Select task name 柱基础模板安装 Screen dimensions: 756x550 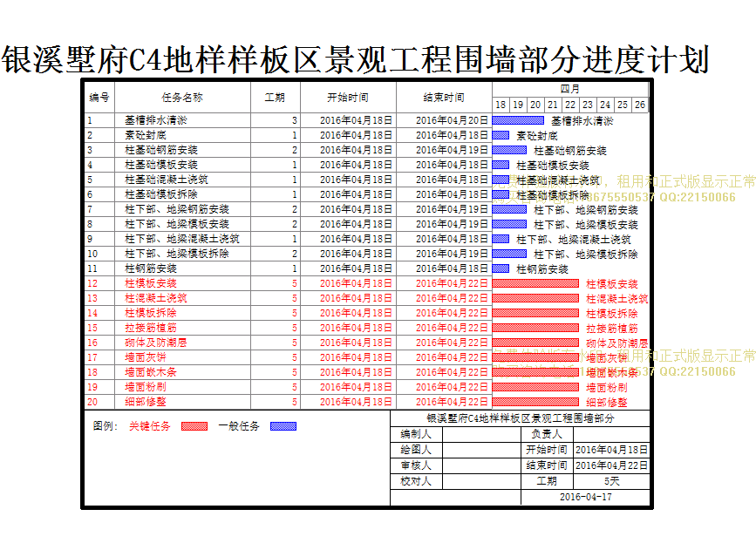coord(161,165)
